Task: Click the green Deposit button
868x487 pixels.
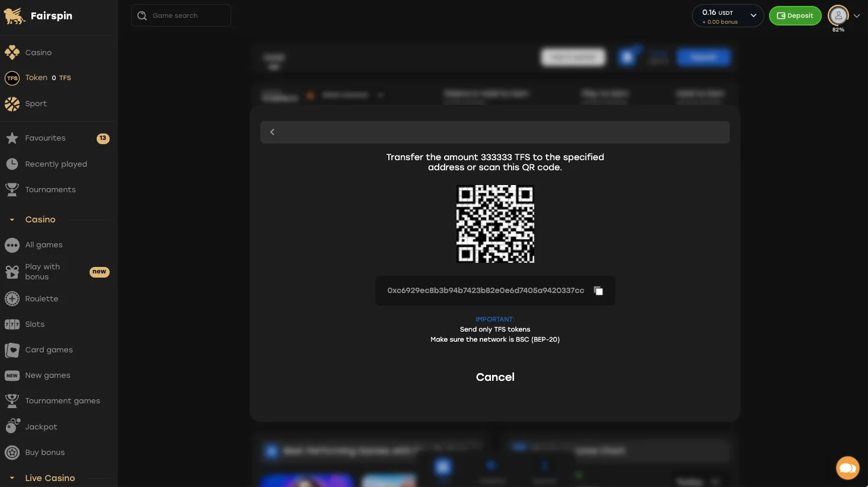Action: [795, 16]
